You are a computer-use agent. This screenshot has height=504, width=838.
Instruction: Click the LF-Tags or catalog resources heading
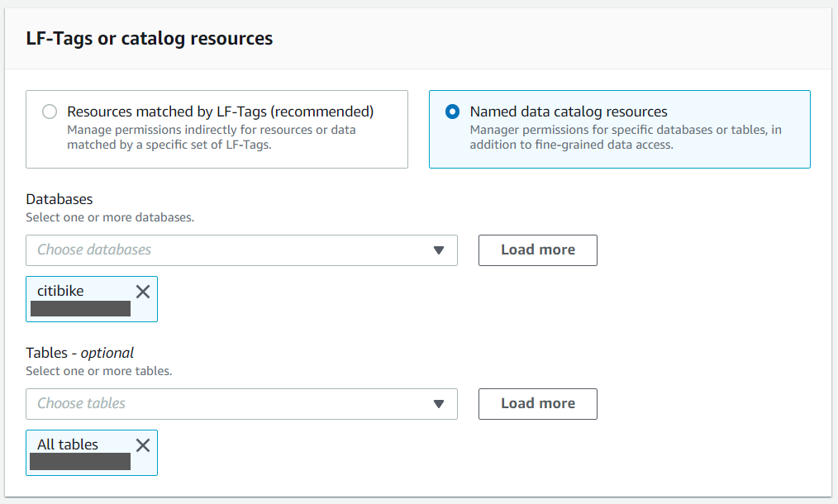point(150,39)
